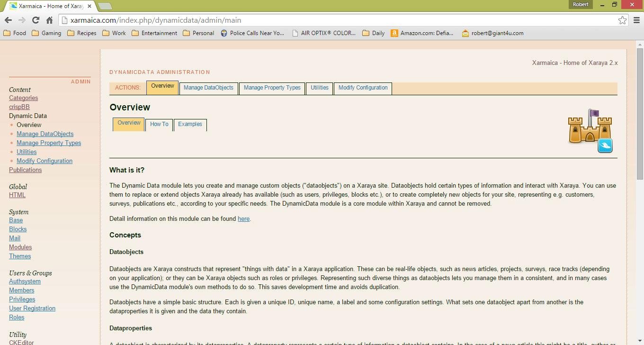Open the Chrome menu hamburger icon
Image resolution: width=644 pixels, height=345 pixels.
[x=636, y=20]
